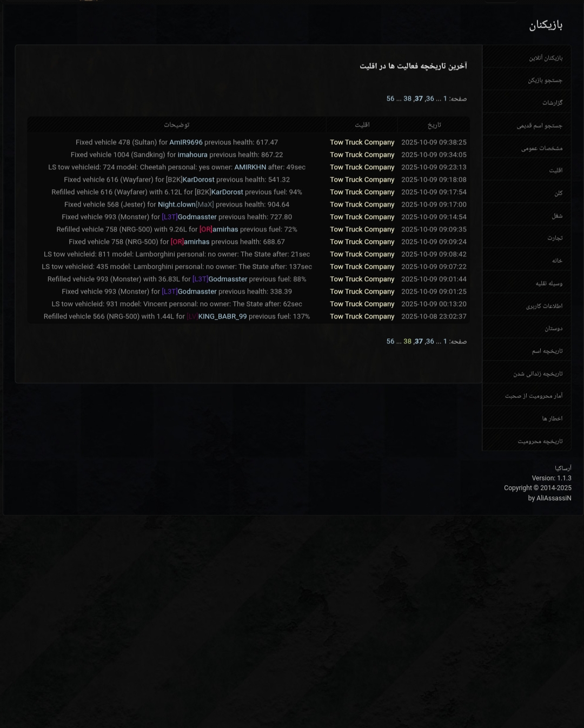This screenshot has width=584, height=728.
Task: Select جستجو بازیکن in the sidebar
Action: (x=545, y=81)
